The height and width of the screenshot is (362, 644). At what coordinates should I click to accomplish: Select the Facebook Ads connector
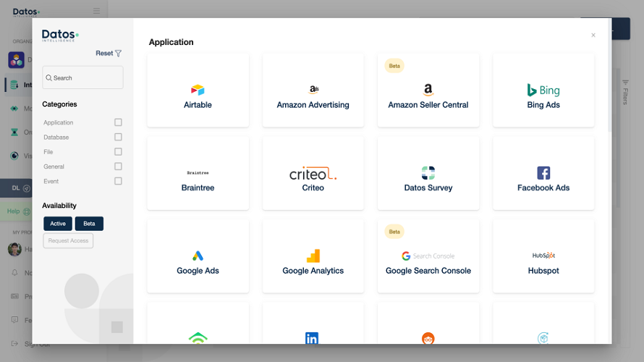(x=543, y=173)
